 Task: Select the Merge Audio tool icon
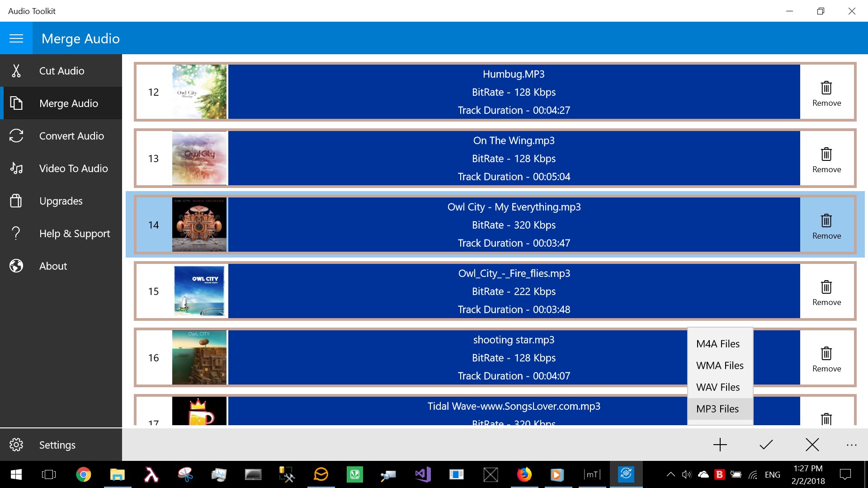coord(16,103)
